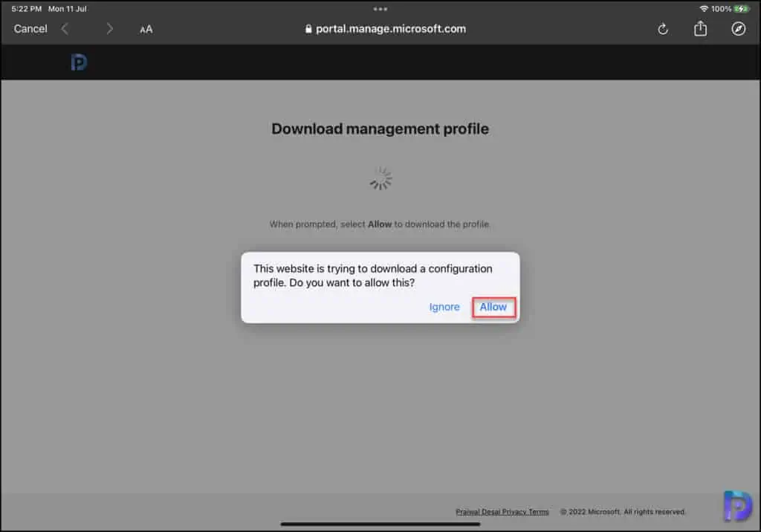This screenshot has width=761, height=532.
Task: Tap Ignore in the download prompt
Action: click(x=444, y=307)
